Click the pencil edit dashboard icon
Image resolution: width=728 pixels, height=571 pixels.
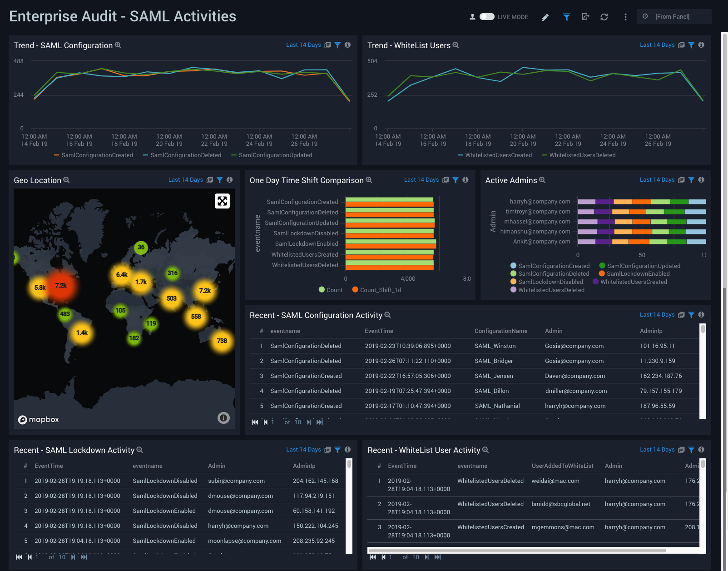click(545, 17)
